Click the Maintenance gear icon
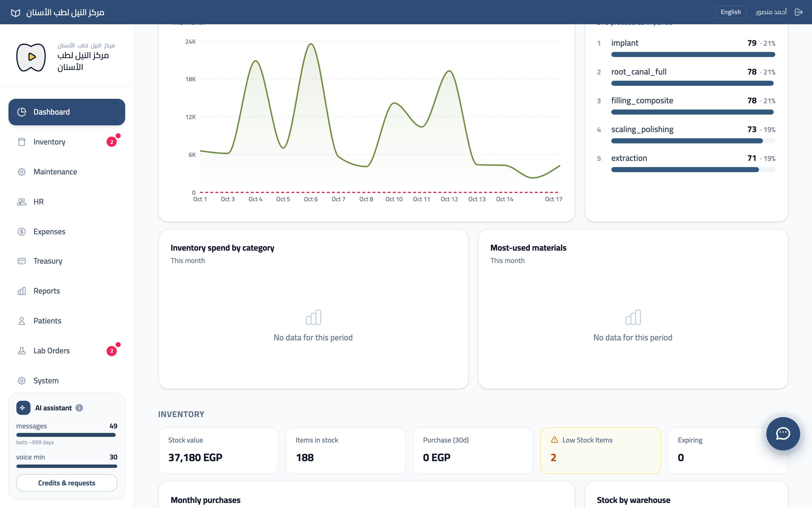Viewport: 812px width, 508px height. [x=21, y=172]
